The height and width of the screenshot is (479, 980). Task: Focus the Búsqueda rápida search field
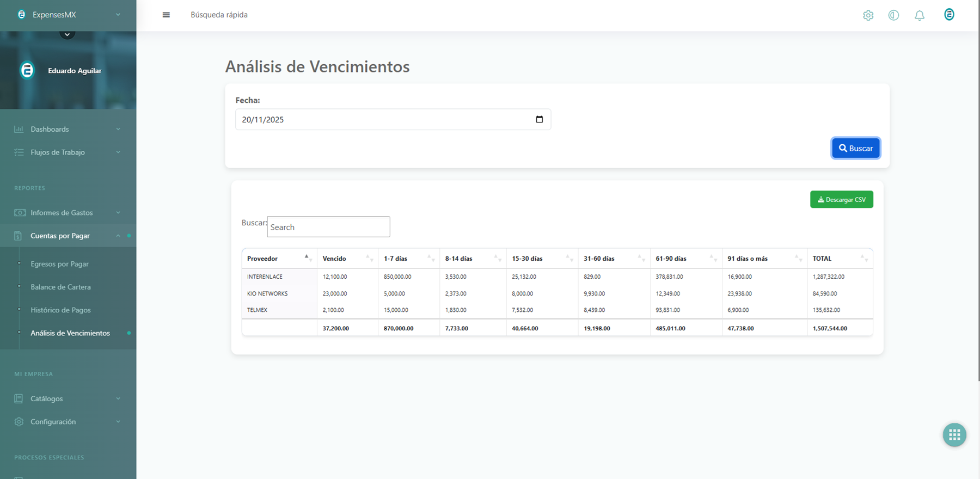[219, 15]
